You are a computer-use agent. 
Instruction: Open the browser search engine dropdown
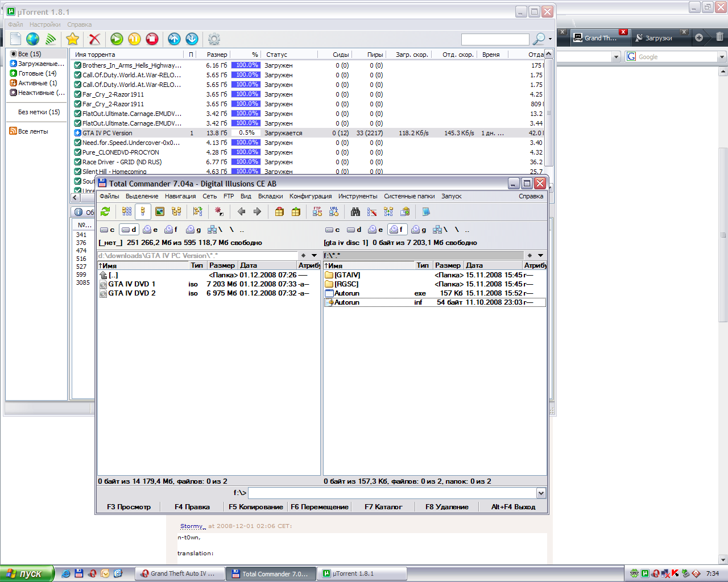coord(722,57)
